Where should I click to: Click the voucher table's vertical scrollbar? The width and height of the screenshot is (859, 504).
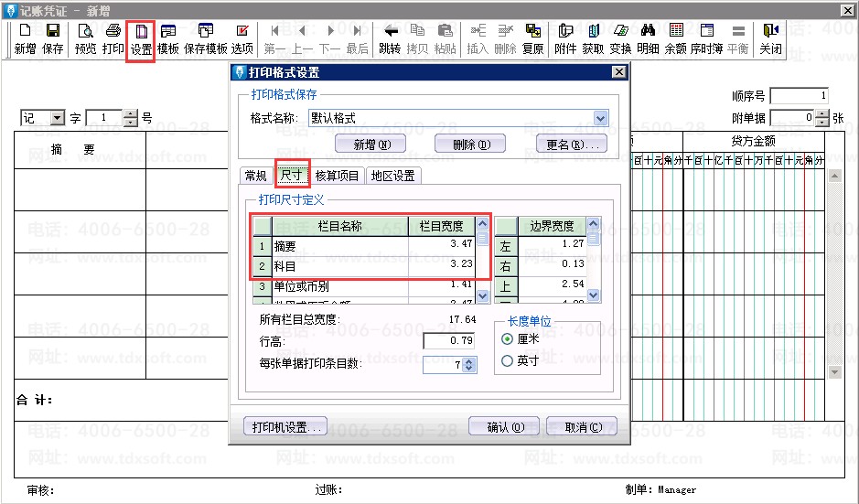(834, 274)
